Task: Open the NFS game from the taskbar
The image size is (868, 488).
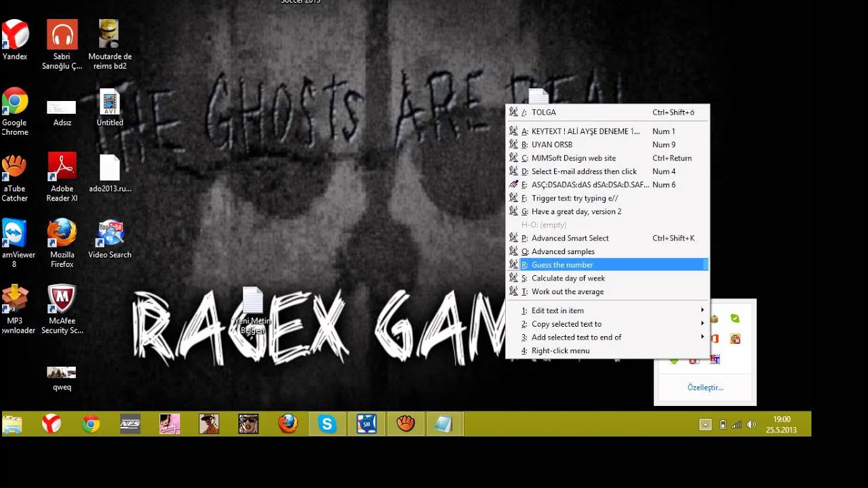Action: pyautogui.click(x=130, y=424)
